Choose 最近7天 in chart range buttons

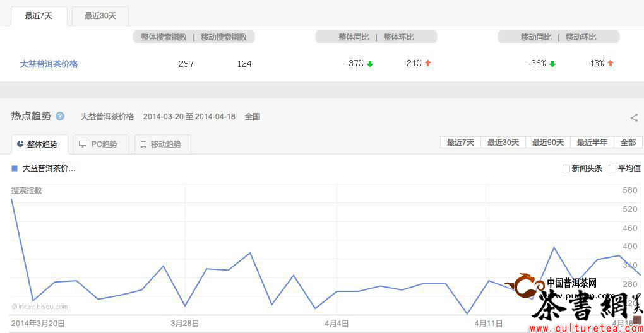[x=460, y=143]
